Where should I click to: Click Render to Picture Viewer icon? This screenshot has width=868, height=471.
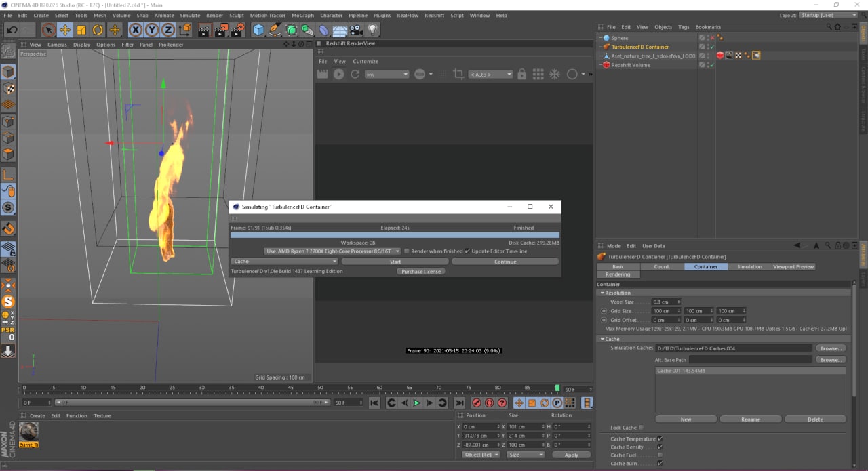point(221,30)
